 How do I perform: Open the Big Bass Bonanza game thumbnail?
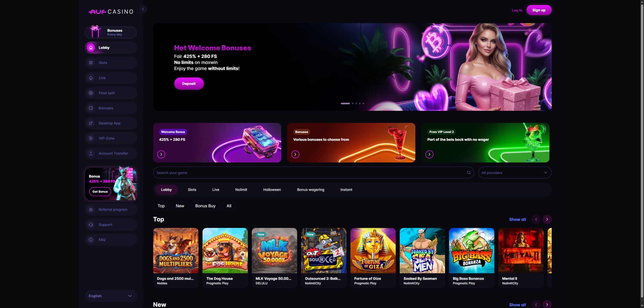471,251
